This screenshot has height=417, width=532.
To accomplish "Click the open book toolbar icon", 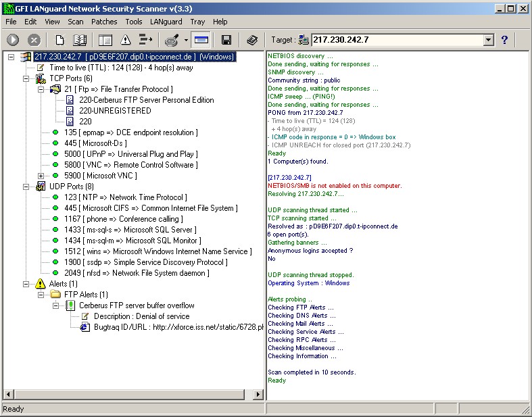I will pos(80,40).
